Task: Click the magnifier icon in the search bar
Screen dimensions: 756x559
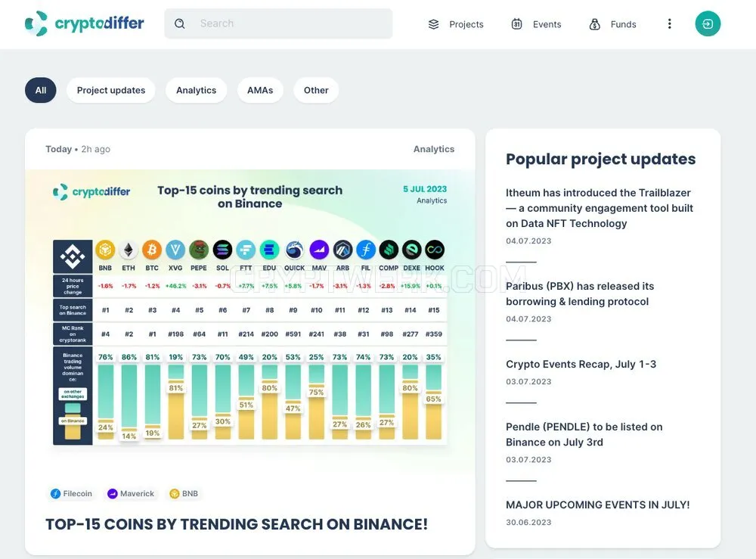Action: point(180,23)
